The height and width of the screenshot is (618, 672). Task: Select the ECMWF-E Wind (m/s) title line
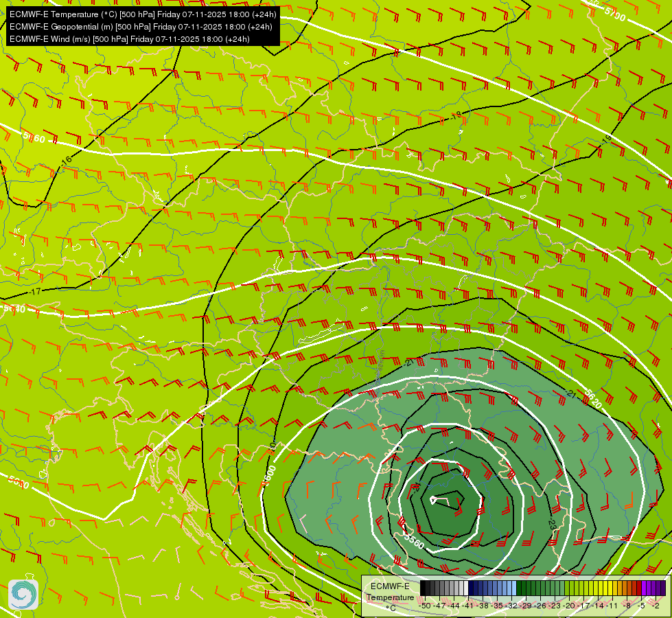[x=130, y=39]
